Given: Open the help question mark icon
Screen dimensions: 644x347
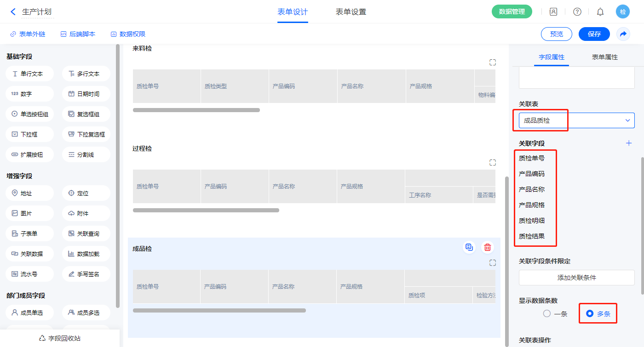Looking at the screenshot, I should 577,12.
